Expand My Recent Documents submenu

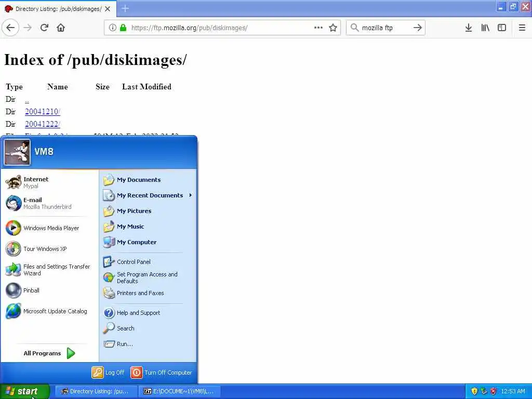[x=148, y=195]
